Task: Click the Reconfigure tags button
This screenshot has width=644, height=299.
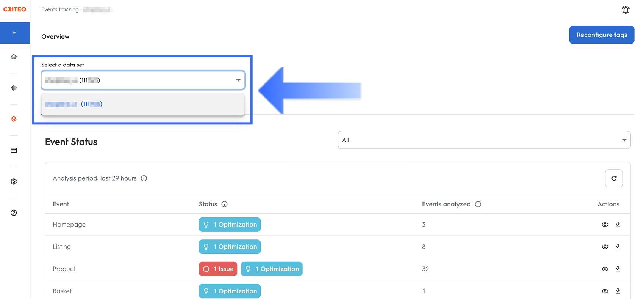Action: pos(601,35)
